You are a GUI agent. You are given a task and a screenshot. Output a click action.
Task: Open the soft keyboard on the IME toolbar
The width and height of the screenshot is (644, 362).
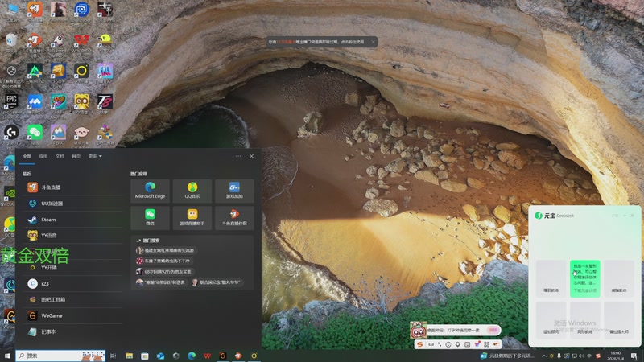point(467,345)
